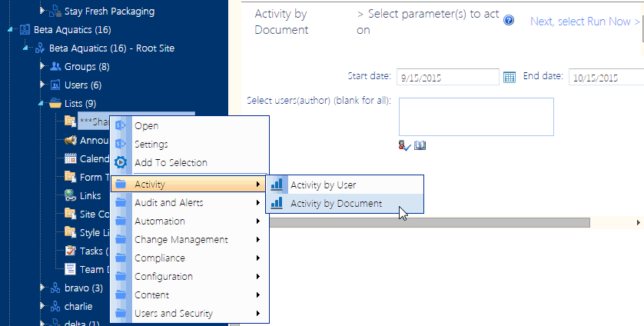Click the folder icon beside Compliance

pos(121,258)
